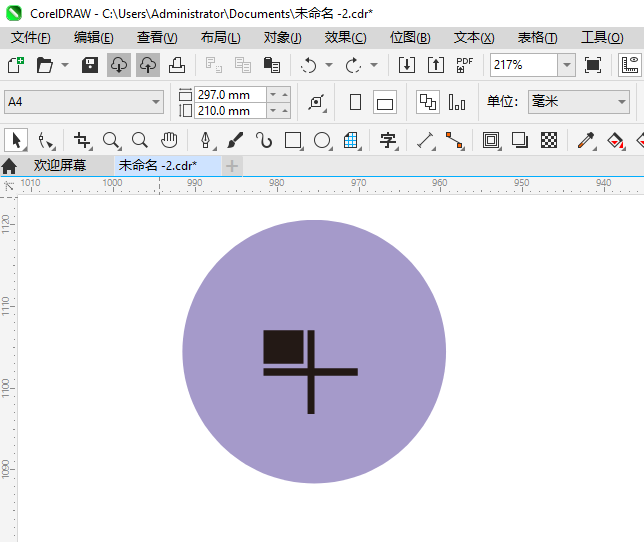Click the 217% zoom level field
644x542 pixels.
pyautogui.click(x=524, y=65)
